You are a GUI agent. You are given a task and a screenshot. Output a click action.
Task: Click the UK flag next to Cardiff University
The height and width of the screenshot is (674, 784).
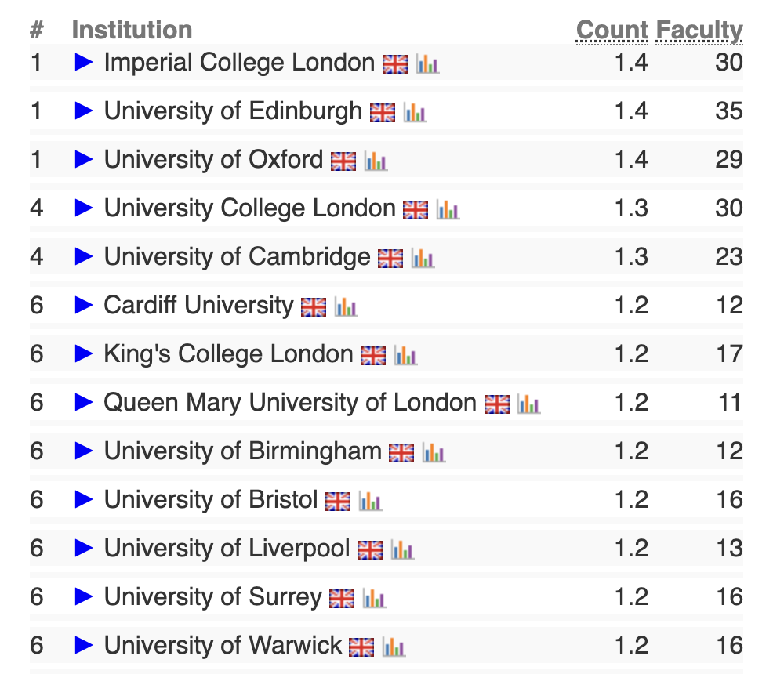point(314,306)
